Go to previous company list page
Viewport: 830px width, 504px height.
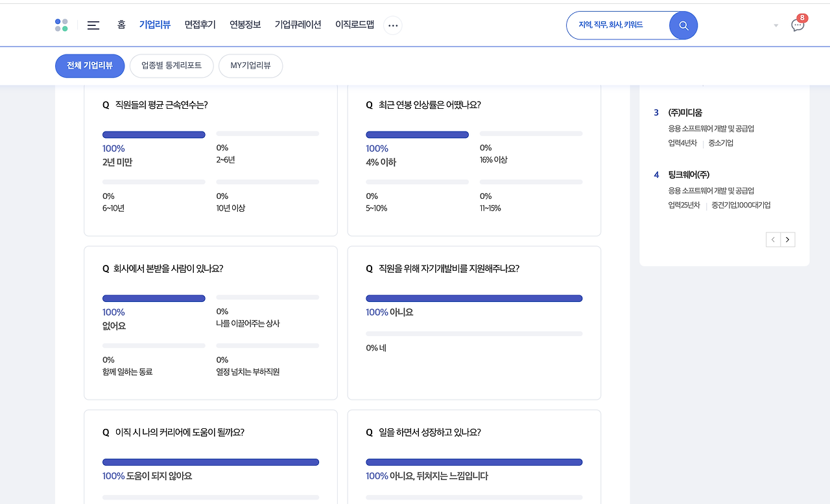coord(773,240)
